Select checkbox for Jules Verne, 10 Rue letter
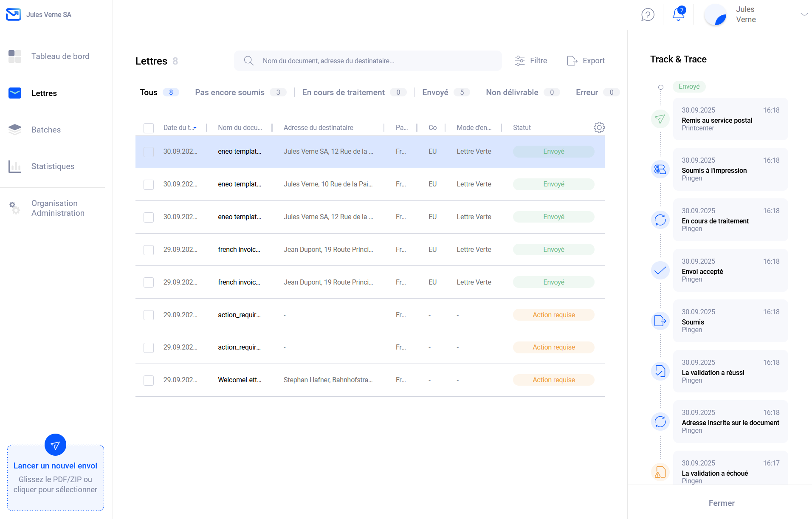Viewport: 812px width, 519px height. [149, 184]
